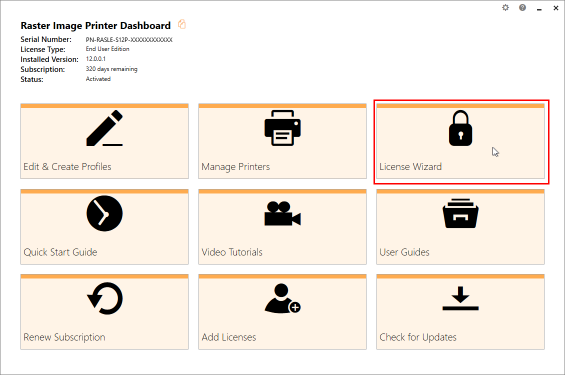This screenshot has height=375, width=565.
Task: Click the download arrow icon on Check for Updates
Action: [460, 299]
